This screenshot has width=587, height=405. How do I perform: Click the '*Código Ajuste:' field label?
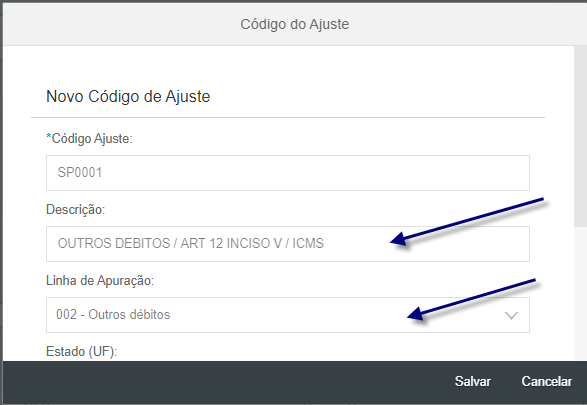(89, 138)
